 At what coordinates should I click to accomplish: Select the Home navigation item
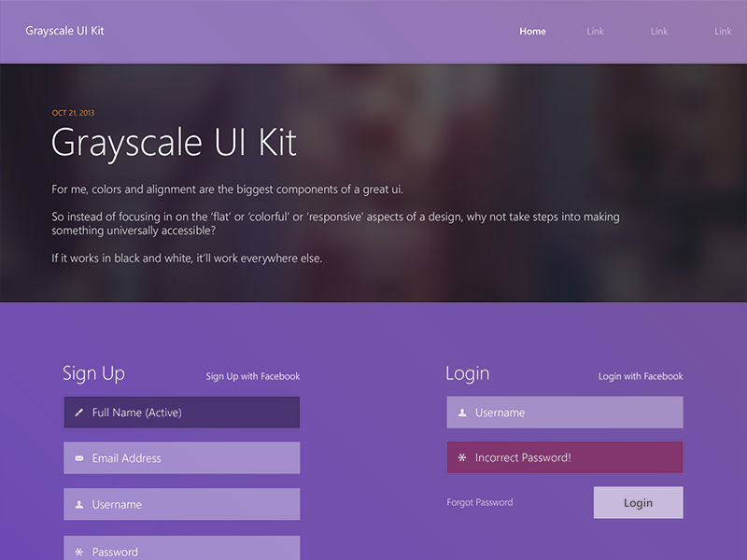point(532,31)
